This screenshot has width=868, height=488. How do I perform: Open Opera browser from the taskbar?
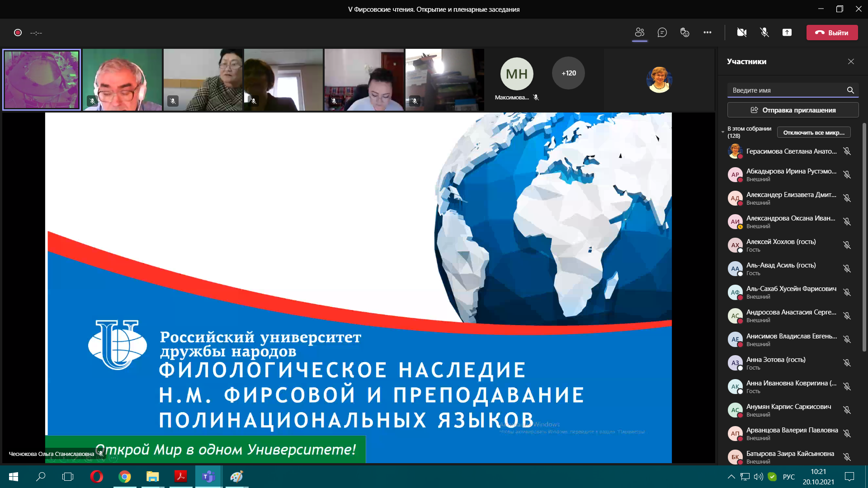[96, 477]
